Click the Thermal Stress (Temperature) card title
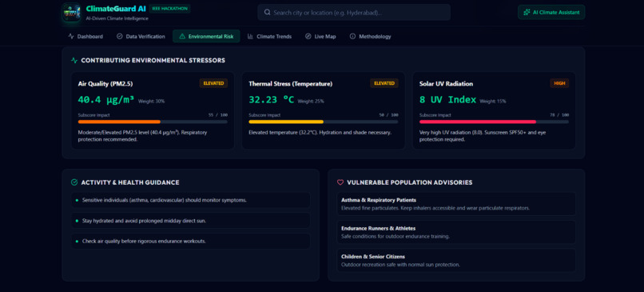Viewport: 644px width, 292px height. pyautogui.click(x=290, y=84)
